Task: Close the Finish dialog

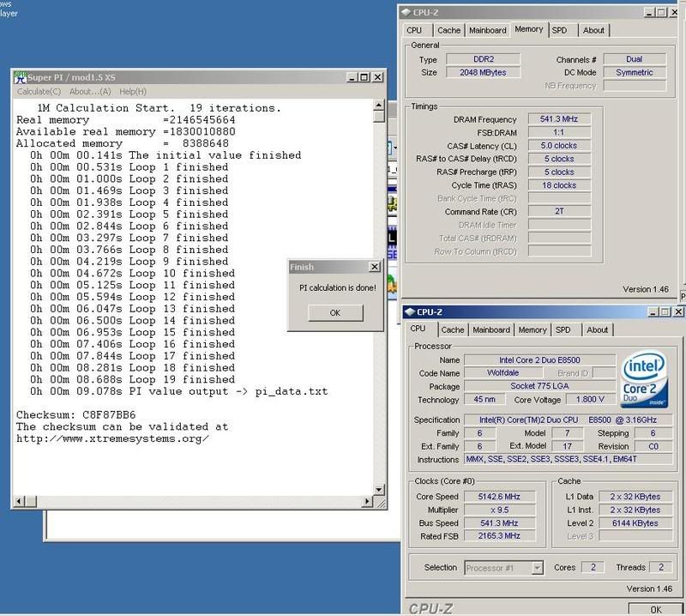Action: coord(375,267)
